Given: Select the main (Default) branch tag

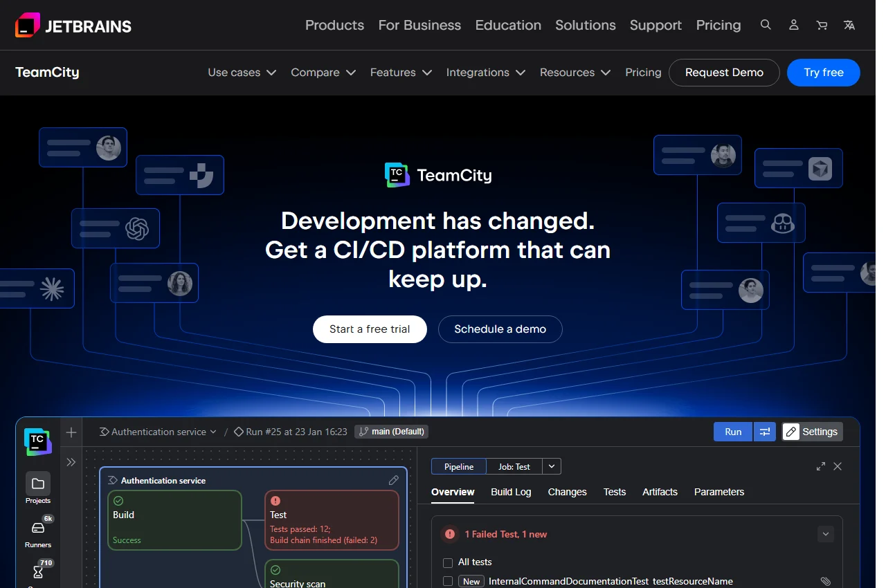Looking at the screenshot, I should coord(392,432).
